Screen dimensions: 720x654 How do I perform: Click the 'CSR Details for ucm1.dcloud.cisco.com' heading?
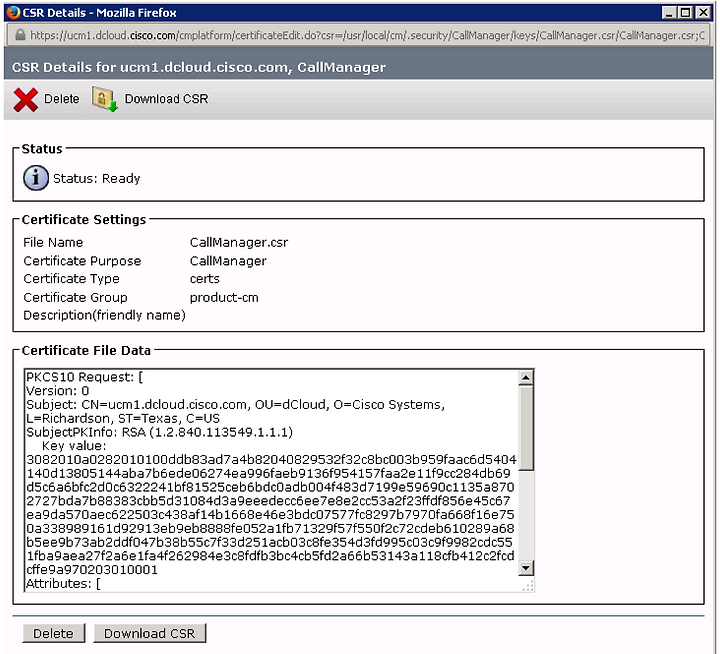click(198, 67)
